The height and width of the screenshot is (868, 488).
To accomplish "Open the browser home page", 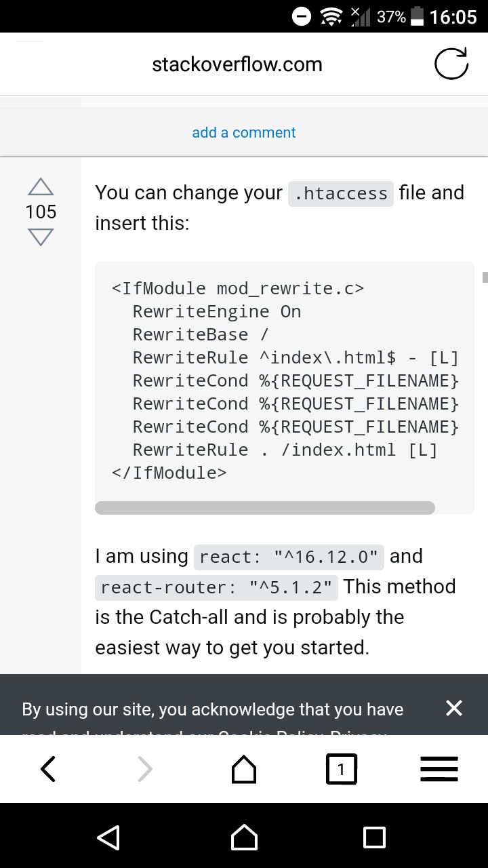I will [x=244, y=769].
